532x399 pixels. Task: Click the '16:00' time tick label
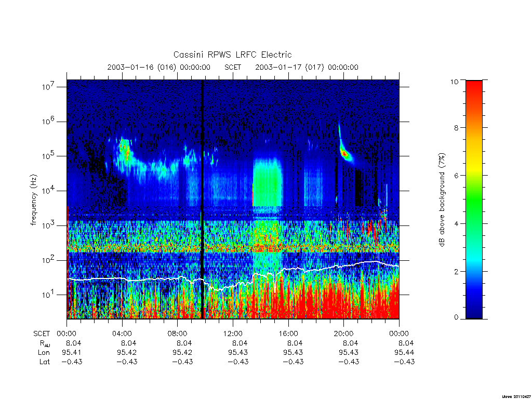288,334
